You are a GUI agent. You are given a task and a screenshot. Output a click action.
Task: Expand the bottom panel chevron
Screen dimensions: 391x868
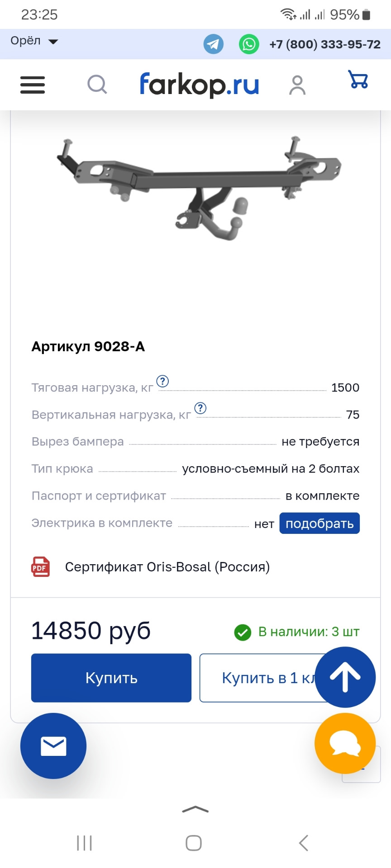[195, 809]
